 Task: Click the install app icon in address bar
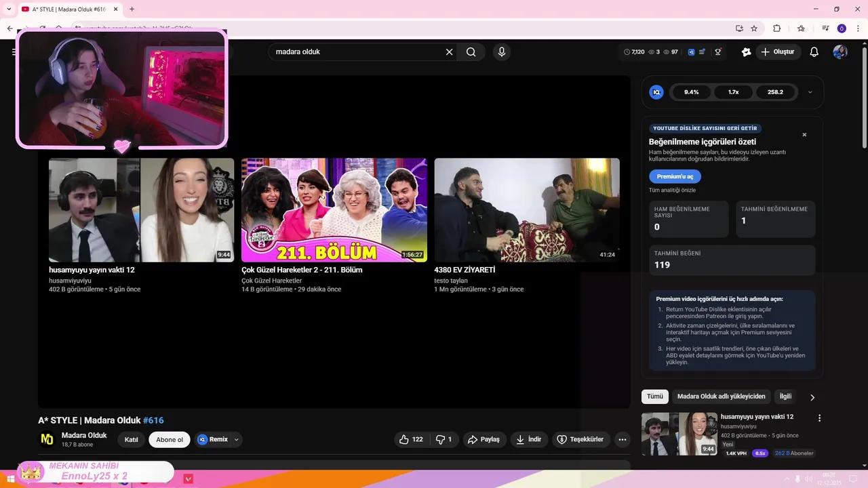[x=739, y=28]
